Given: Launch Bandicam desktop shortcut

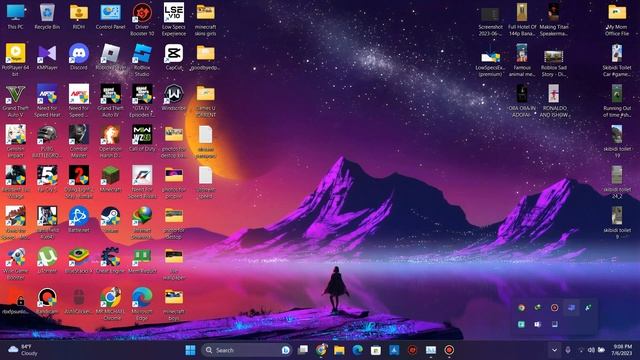Looking at the screenshot, I should tap(47, 301).
